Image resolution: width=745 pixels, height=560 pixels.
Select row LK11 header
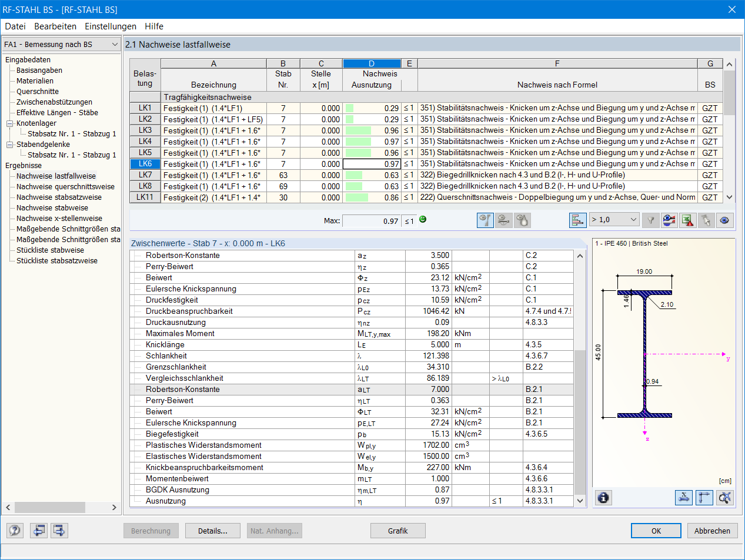(x=145, y=197)
